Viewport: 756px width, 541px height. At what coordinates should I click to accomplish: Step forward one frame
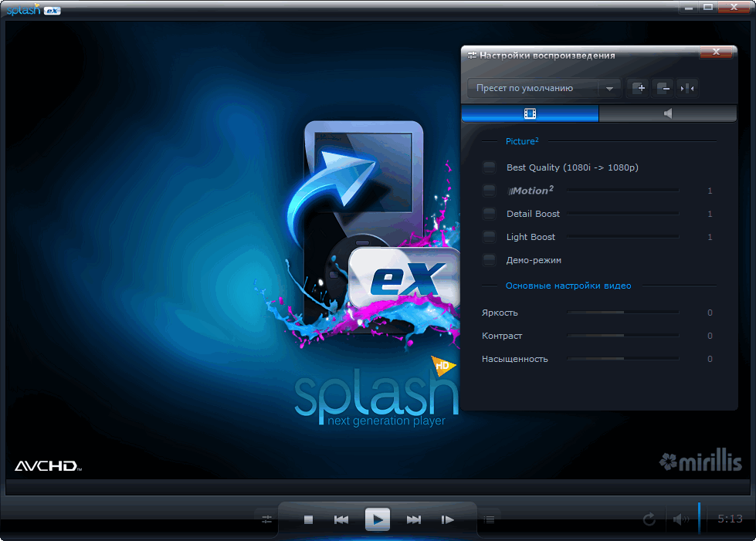tap(447, 519)
